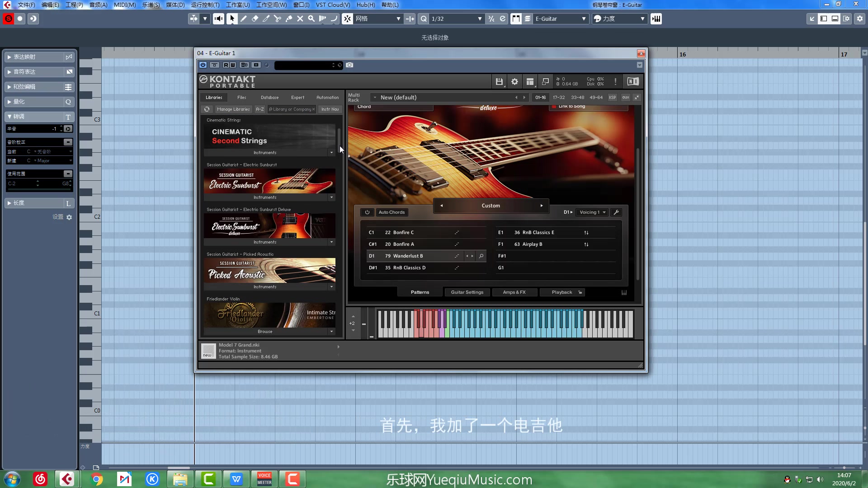
Task: Toggle the Auto Chords power button
Action: tap(367, 212)
